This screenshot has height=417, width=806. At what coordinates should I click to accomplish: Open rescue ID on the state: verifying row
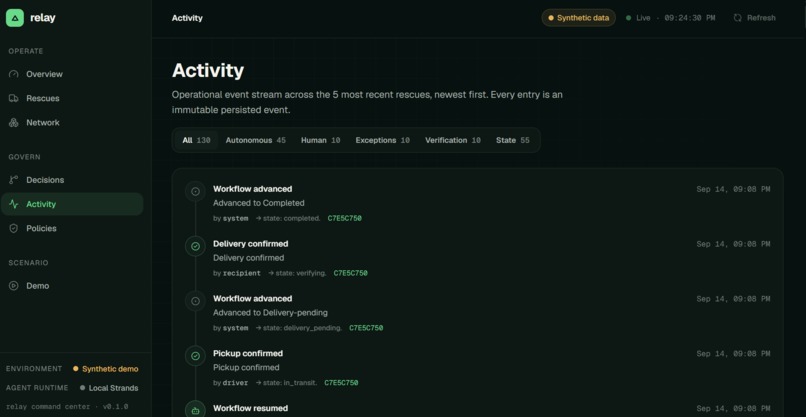tap(351, 274)
